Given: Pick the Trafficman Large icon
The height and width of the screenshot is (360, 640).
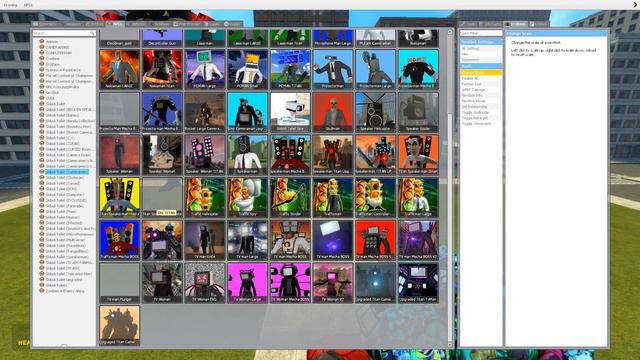Looking at the screenshot, I should (x=418, y=197).
